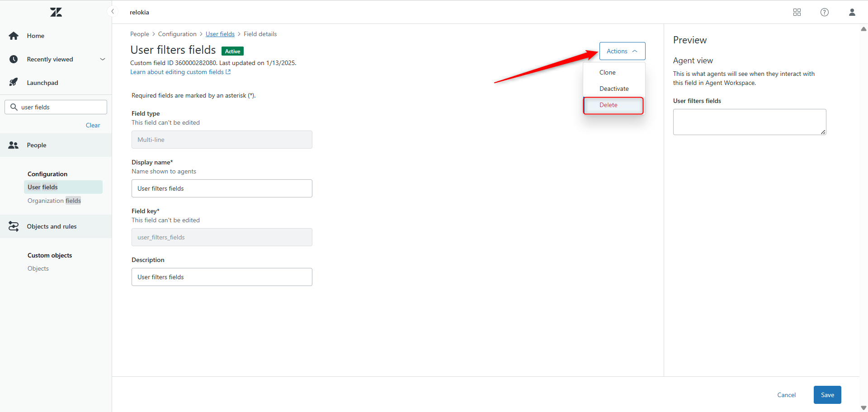Open the help question mark icon
Viewport: 868px width, 412px height.
(824, 12)
